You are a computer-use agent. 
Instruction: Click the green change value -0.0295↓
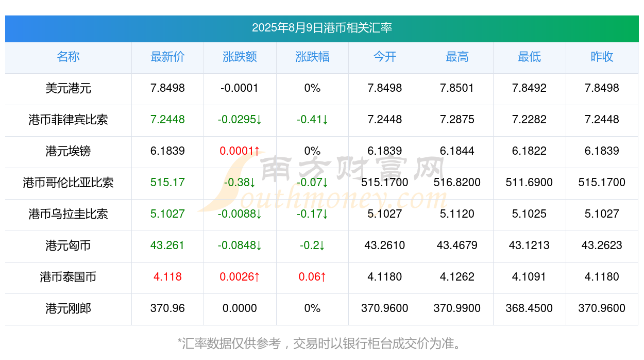coord(240,120)
